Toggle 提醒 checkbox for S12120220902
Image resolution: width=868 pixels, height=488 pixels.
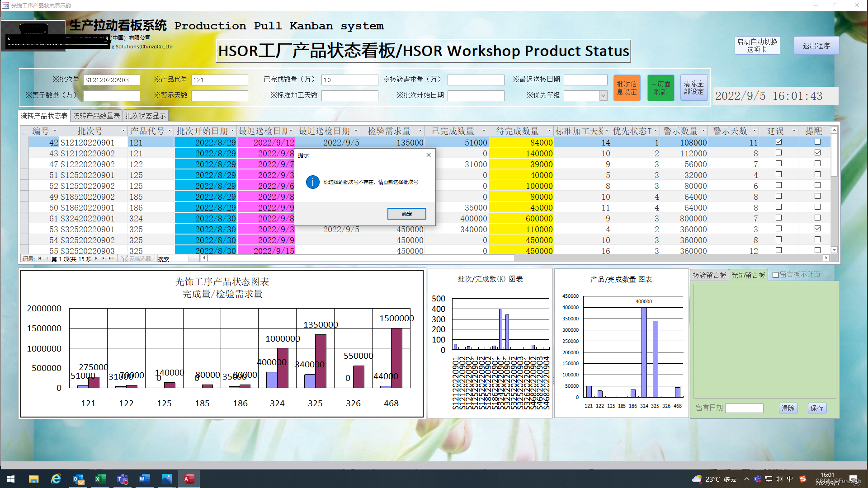[817, 153]
